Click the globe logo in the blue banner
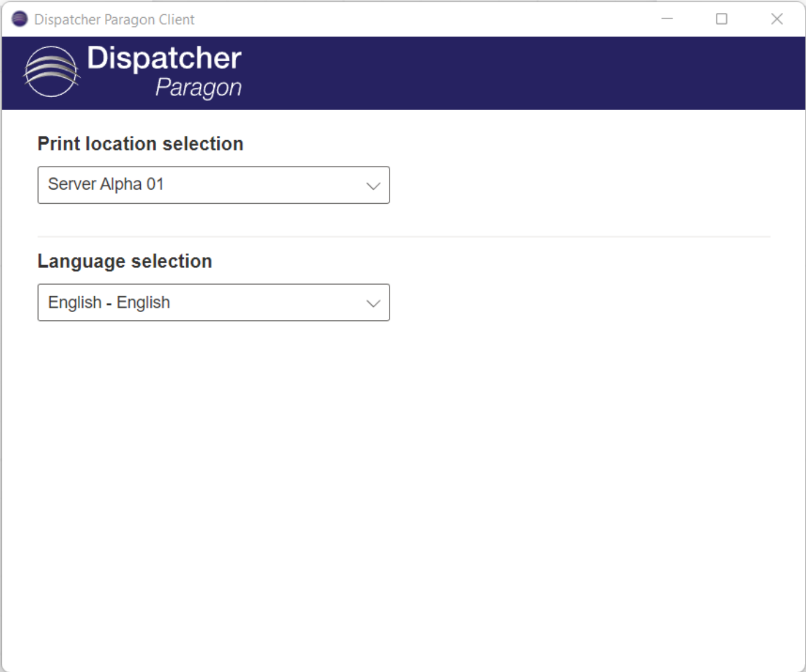This screenshot has width=806, height=672. click(51, 72)
